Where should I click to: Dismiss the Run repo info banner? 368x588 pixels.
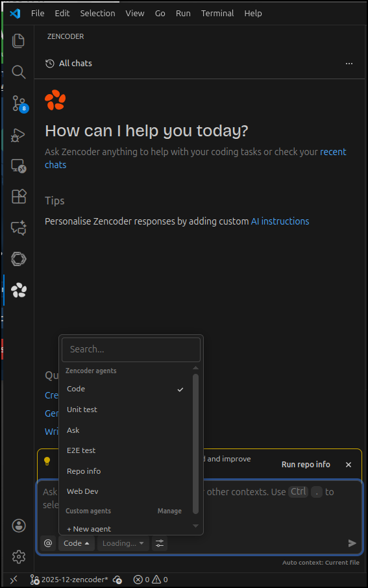(x=348, y=465)
